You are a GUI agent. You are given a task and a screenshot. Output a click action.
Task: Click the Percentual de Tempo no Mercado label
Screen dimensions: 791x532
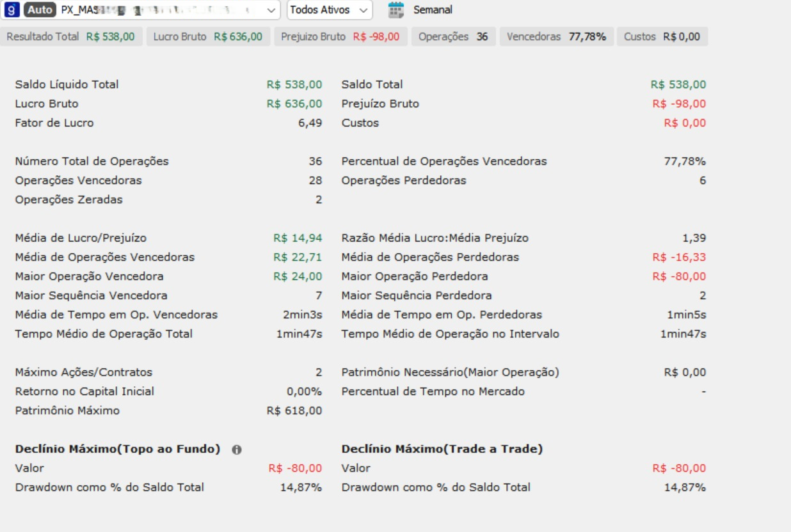(x=433, y=391)
